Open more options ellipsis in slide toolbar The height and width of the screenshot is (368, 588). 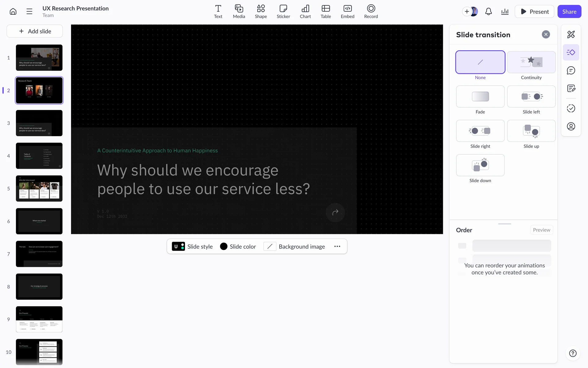click(337, 247)
